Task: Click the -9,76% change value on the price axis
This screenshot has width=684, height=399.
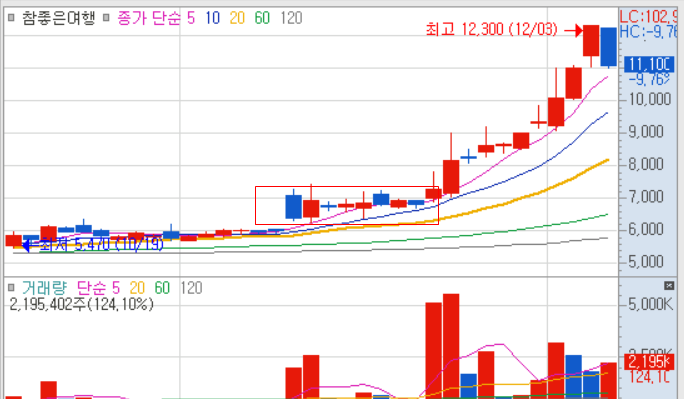Action: (649, 79)
